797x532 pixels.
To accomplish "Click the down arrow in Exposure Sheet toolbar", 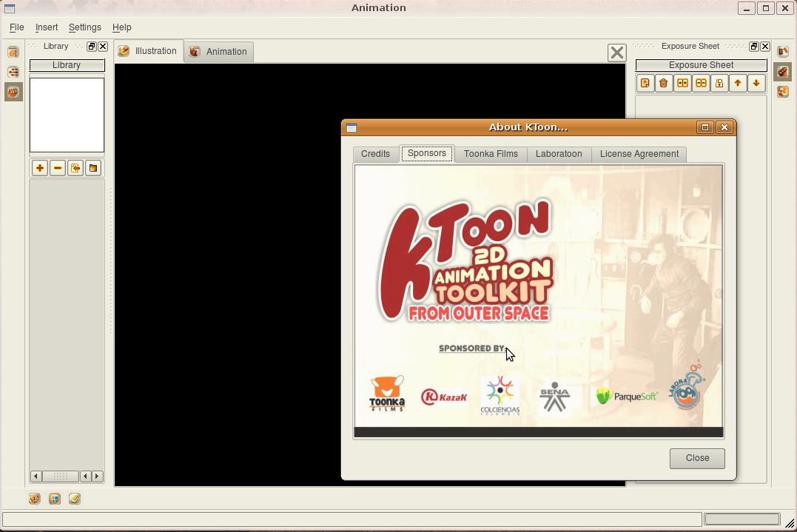I will pyautogui.click(x=756, y=84).
